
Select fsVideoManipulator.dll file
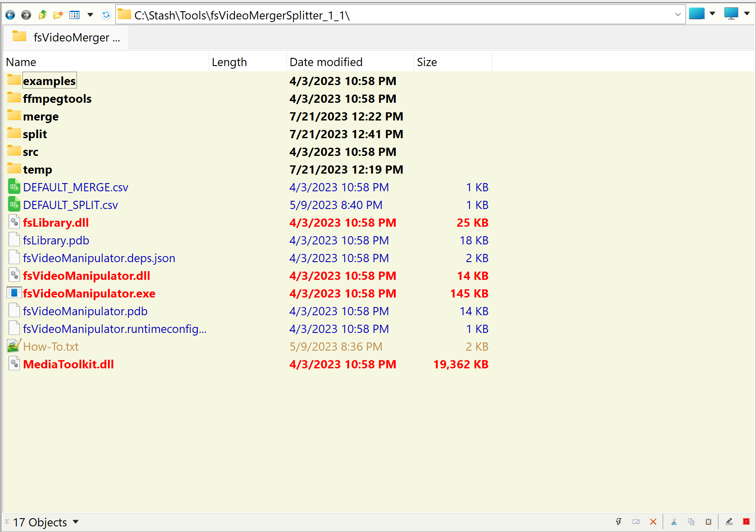[86, 276]
